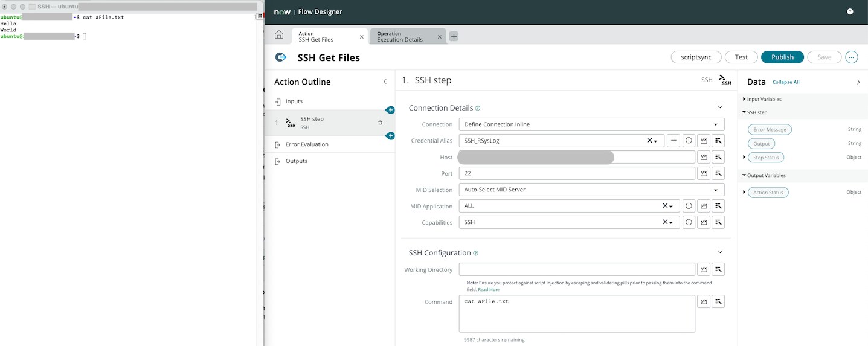Open data pill picker for Port

718,173
